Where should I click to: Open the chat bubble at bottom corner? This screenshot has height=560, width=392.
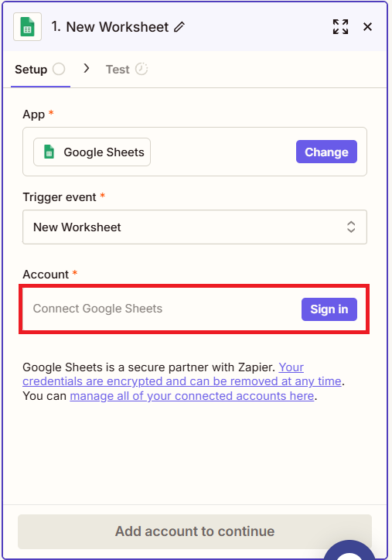[x=350, y=550]
